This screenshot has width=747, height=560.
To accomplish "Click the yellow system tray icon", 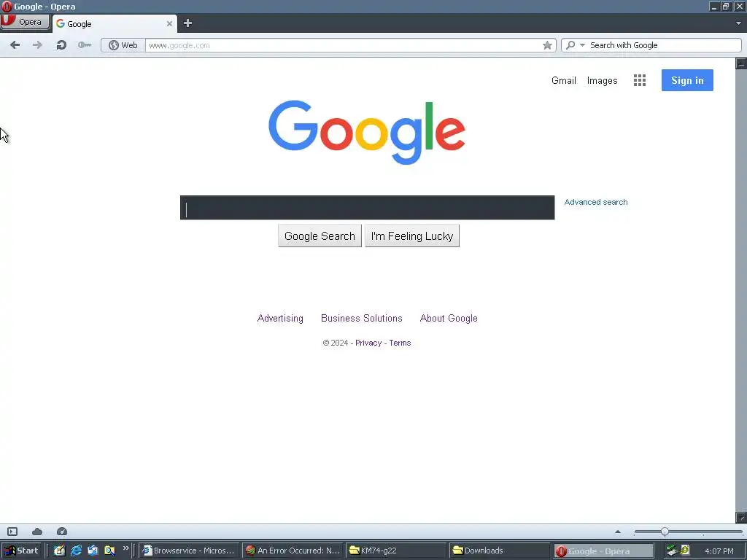I will [685, 550].
